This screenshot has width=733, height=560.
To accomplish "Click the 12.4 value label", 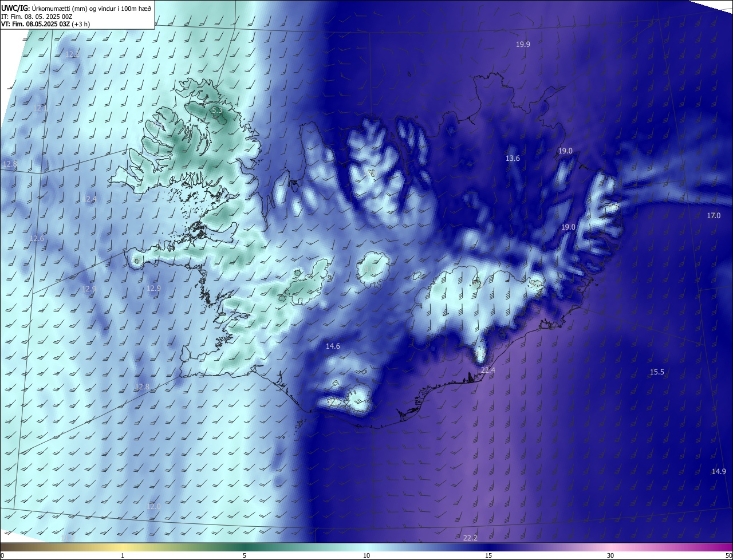I will 90,199.
